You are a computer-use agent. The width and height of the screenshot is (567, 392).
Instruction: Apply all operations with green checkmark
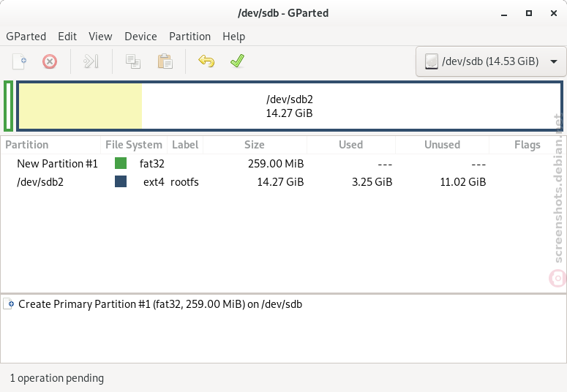[237, 61]
